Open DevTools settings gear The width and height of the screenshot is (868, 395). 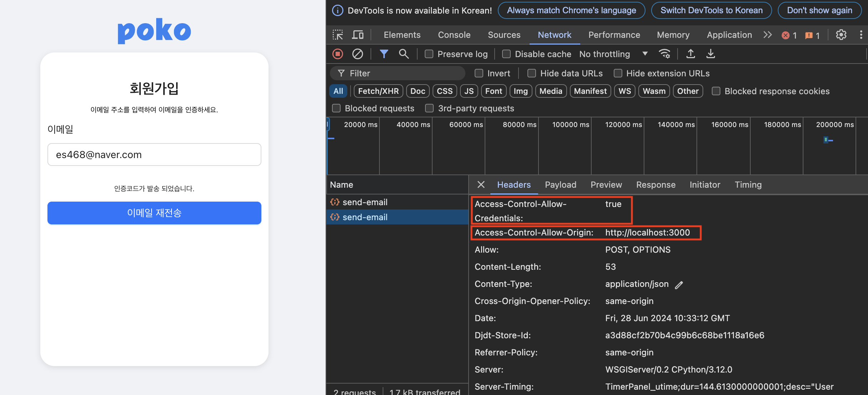[841, 35]
